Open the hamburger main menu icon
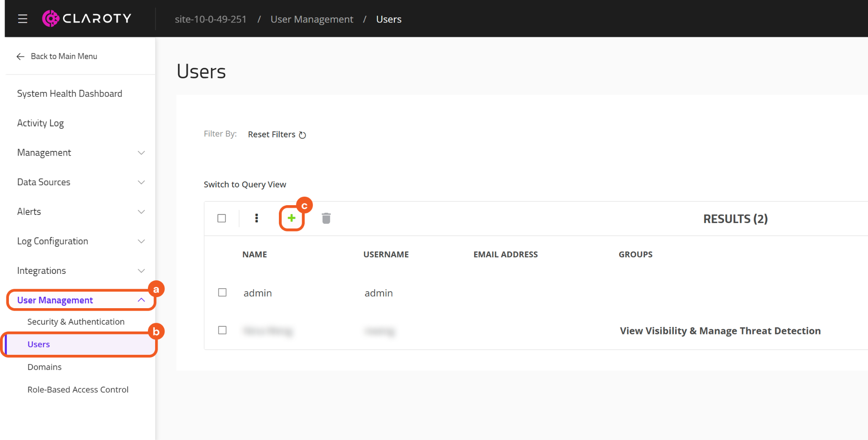868x440 pixels. [x=22, y=19]
